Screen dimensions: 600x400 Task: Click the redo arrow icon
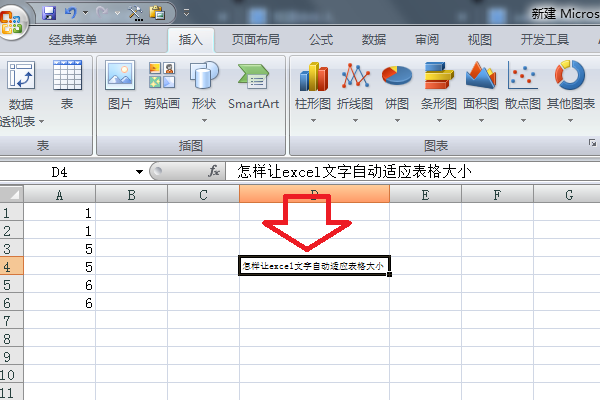[x=101, y=13]
